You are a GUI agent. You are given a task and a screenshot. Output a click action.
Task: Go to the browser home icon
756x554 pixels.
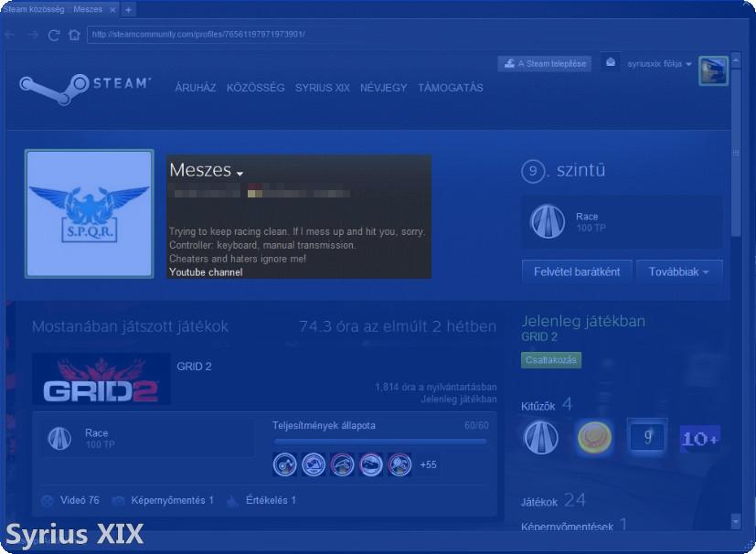click(74, 35)
